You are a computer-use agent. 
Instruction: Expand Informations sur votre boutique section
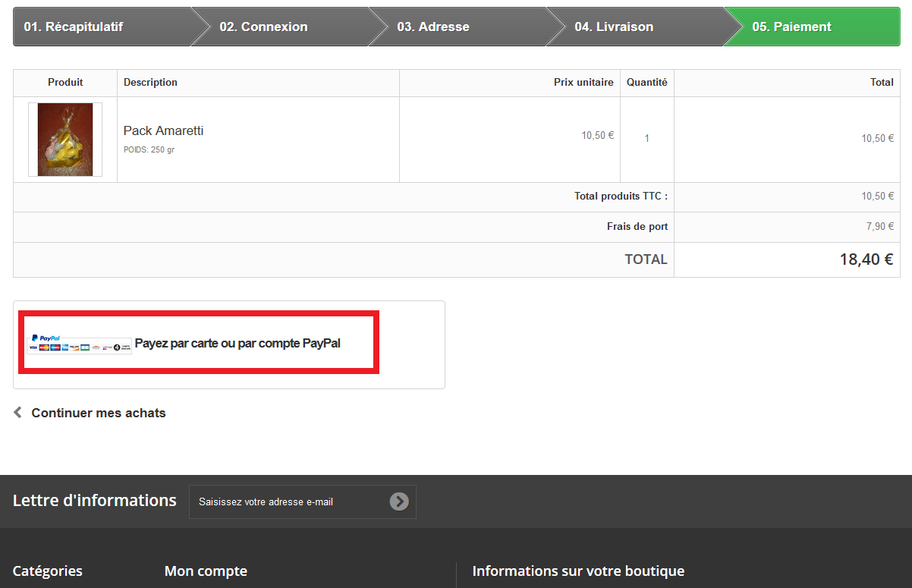[578, 571]
